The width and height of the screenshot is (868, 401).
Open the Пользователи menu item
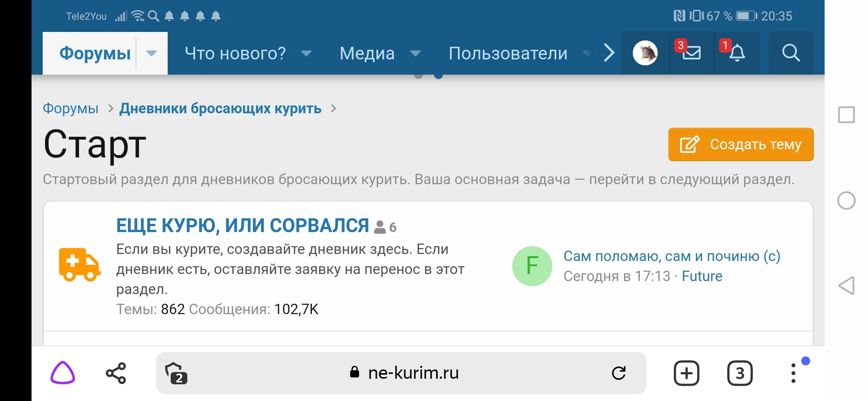pos(508,53)
